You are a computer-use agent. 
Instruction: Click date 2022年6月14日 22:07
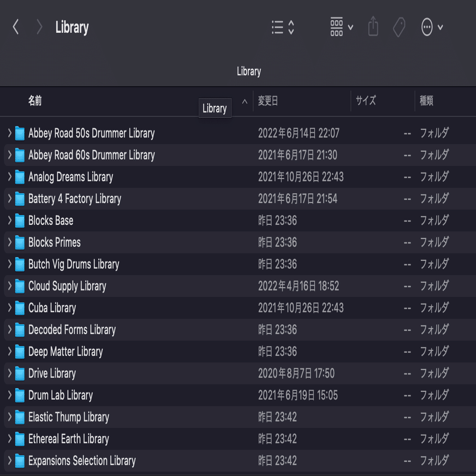click(299, 133)
